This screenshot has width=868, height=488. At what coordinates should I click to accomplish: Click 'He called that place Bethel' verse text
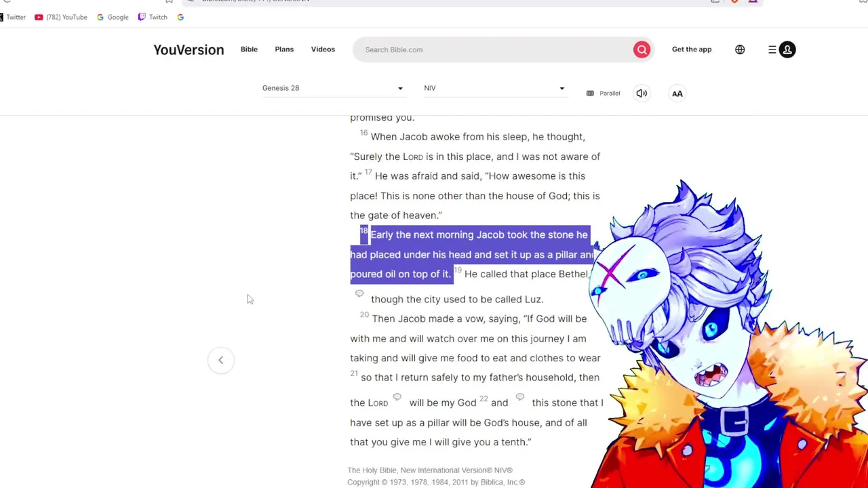(526, 274)
